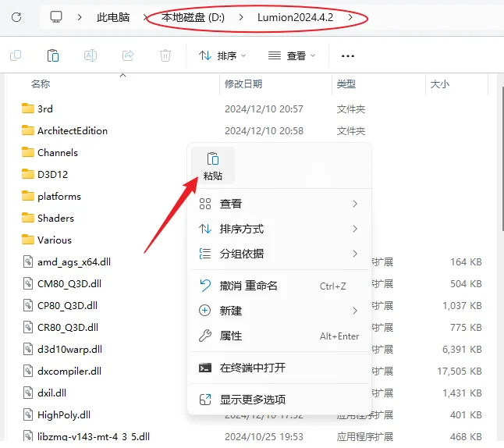Select the CP80_Q3D.dll file icon
504x448 pixels.
tap(28, 305)
